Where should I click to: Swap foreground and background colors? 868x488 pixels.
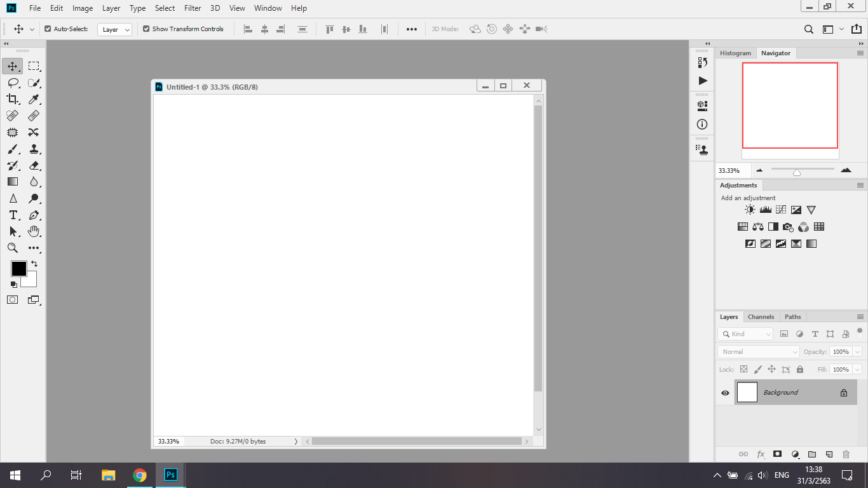click(x=34, y=263)
